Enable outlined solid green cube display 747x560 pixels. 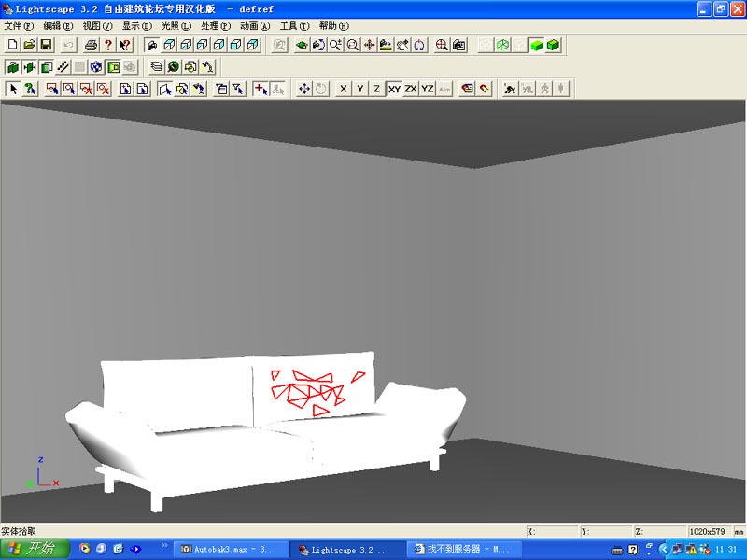click(553, 45)
